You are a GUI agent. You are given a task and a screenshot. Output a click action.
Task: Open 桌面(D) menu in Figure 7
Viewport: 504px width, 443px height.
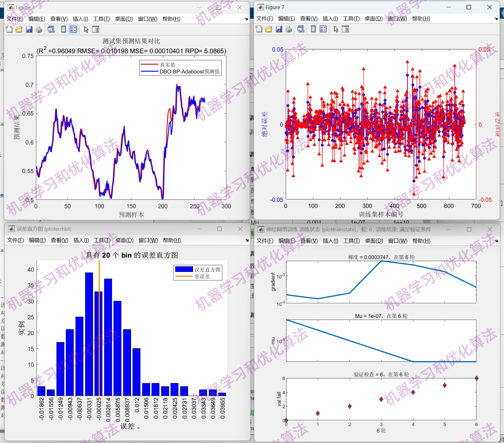(374, 19)
